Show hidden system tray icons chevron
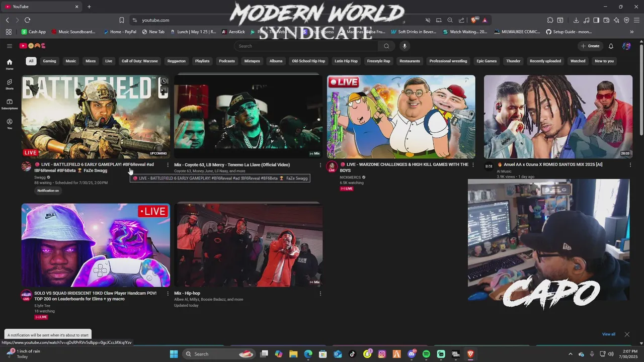Screen dimensions: 644x362 (x=570, y=354)
